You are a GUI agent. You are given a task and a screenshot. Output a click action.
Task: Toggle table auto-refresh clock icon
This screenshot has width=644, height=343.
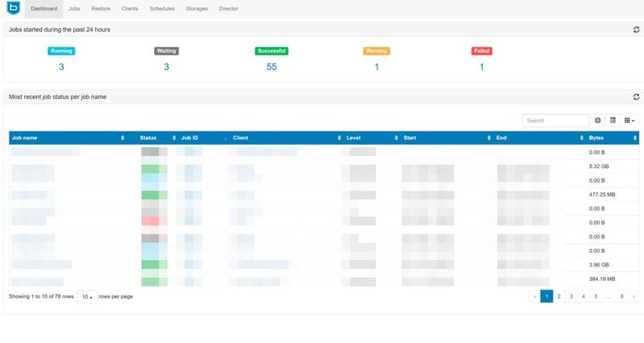597,120
